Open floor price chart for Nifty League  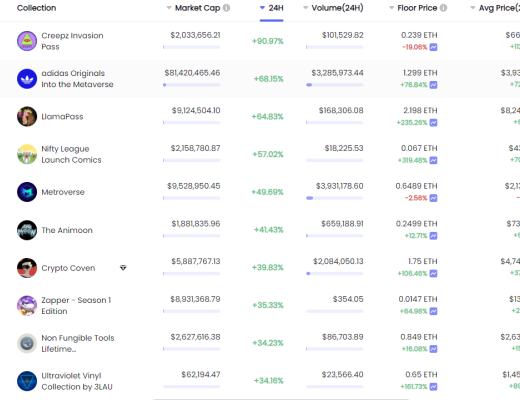pos(433,160)
